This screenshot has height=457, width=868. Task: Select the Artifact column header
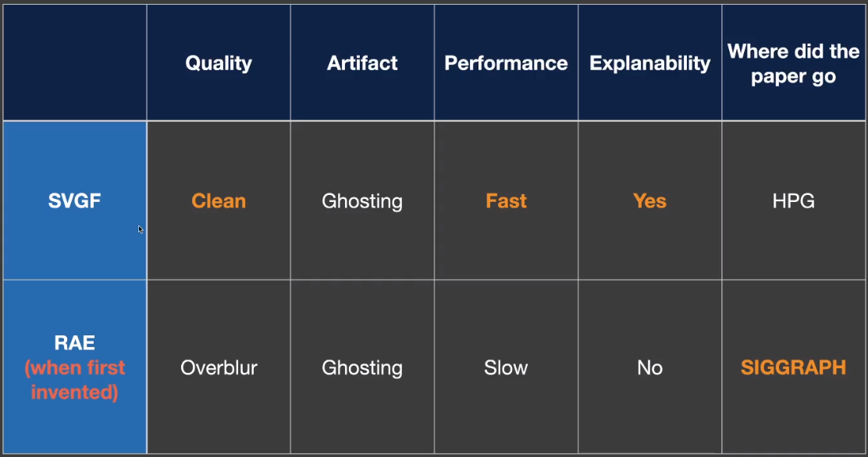[362, 63]
